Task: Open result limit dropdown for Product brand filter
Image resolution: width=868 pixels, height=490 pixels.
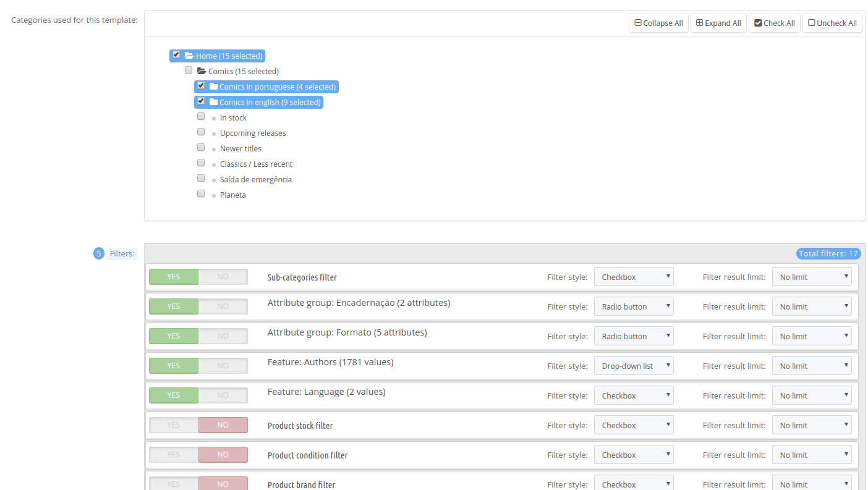Action: (x=812, y=483)
